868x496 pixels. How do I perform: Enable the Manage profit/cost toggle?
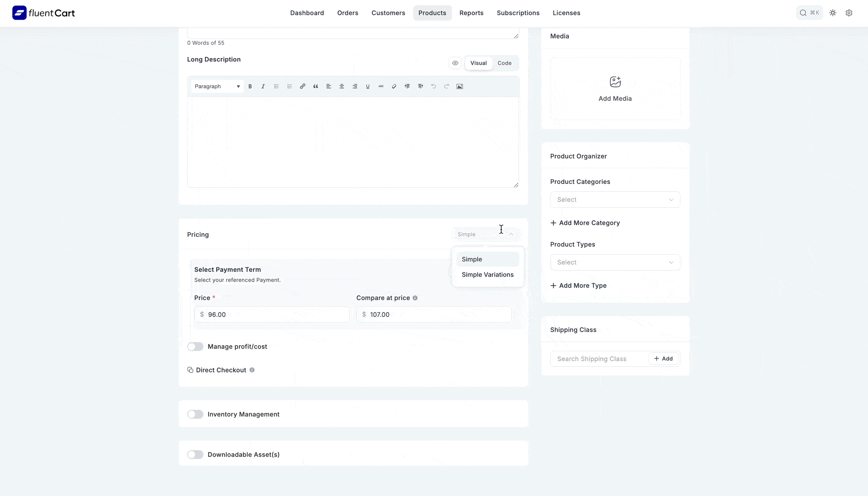pyautogui.click(x=195, y=346)
